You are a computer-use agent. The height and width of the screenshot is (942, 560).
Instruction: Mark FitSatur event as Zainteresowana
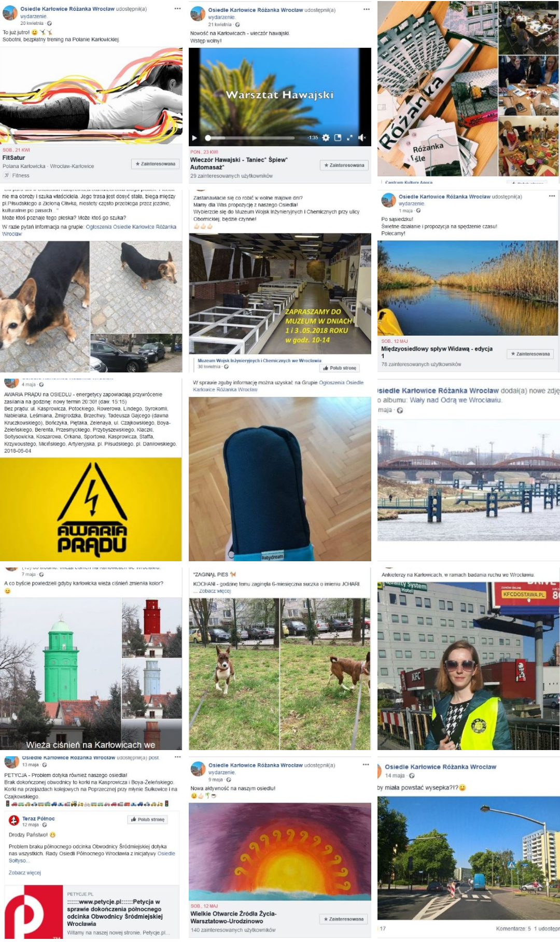click(156, 164)
